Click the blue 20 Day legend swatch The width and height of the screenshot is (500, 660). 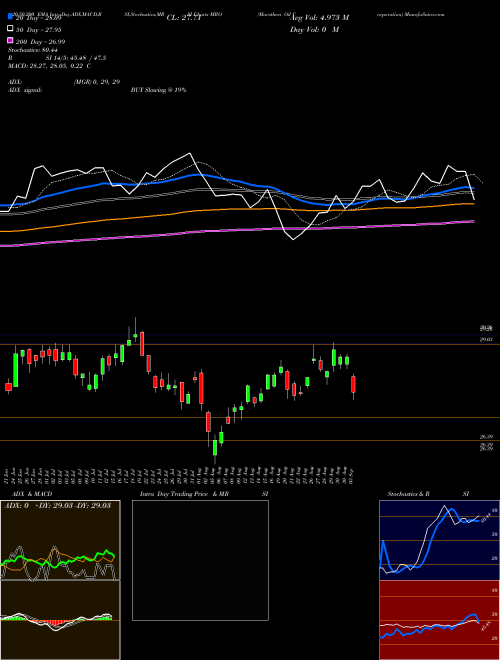coord(11,17)
